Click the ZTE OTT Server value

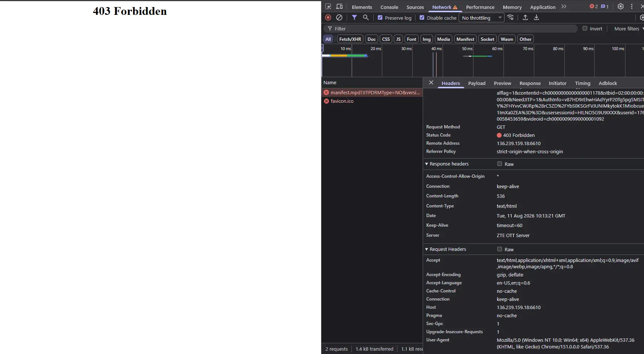coord(513,236)
